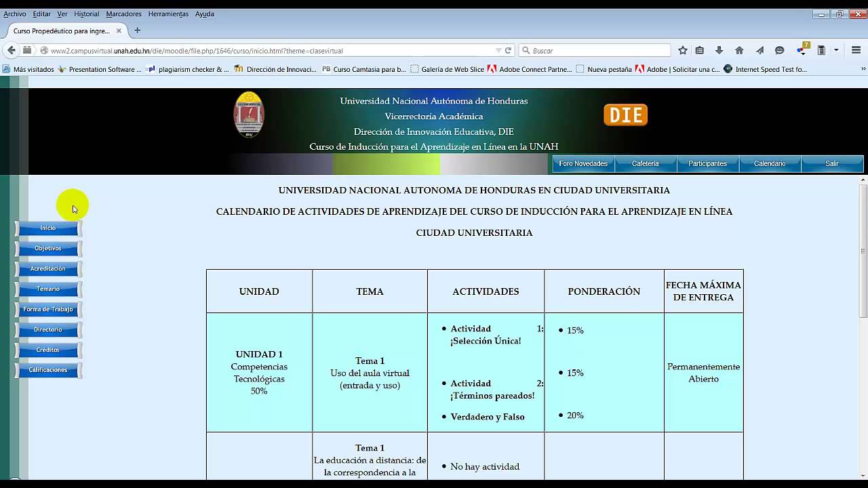Show more bookmarks with the chevron

[863, 69]
